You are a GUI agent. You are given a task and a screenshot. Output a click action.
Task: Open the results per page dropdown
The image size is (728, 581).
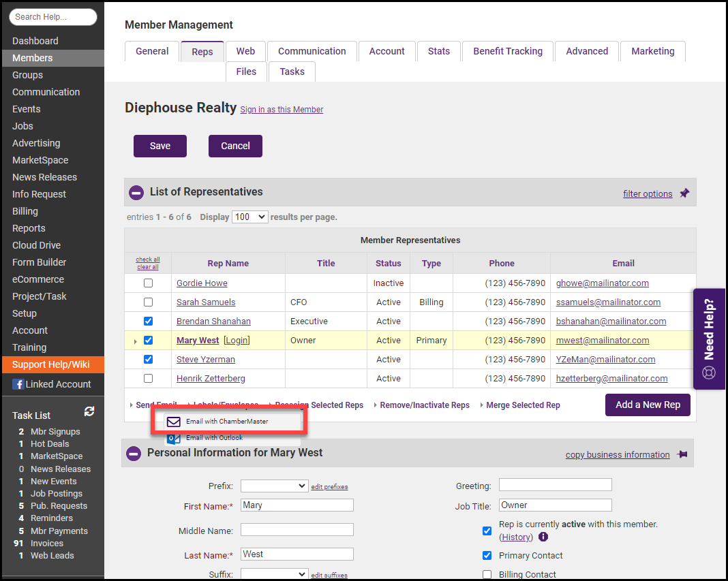tap(249, 217)
